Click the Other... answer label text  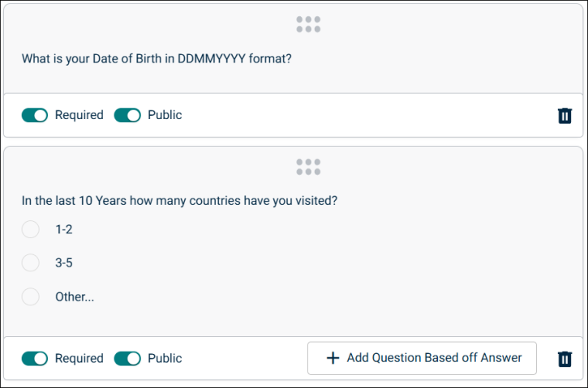pyautogui.click(x=75, y=297)
